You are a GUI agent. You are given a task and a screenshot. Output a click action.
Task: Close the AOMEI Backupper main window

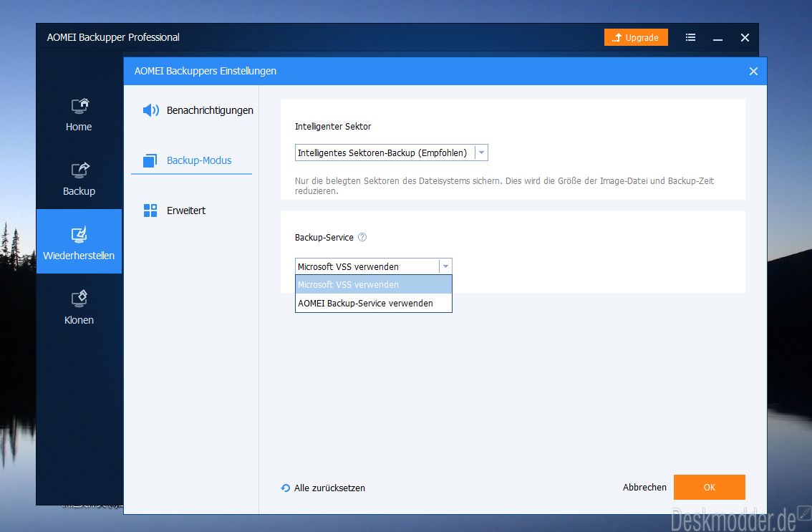tap(745, 37)
